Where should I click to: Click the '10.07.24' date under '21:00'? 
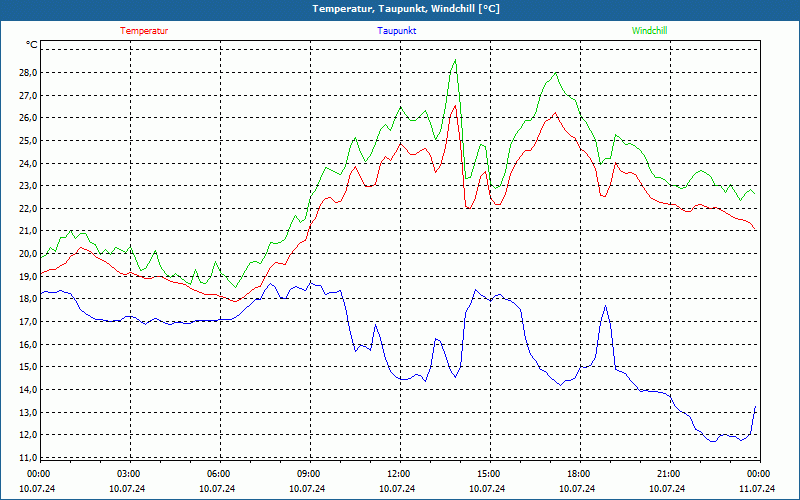667,488
